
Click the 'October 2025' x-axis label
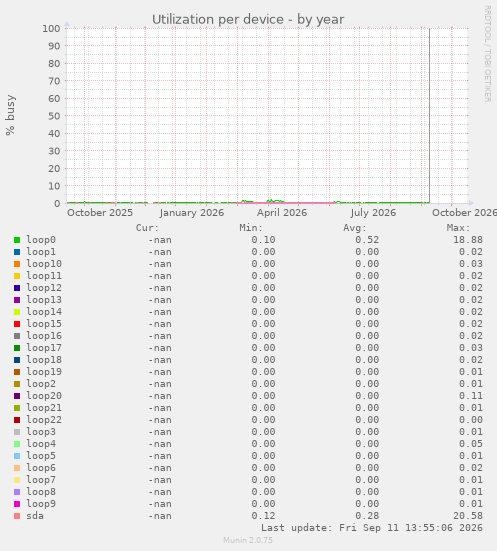tap(100, 213)
